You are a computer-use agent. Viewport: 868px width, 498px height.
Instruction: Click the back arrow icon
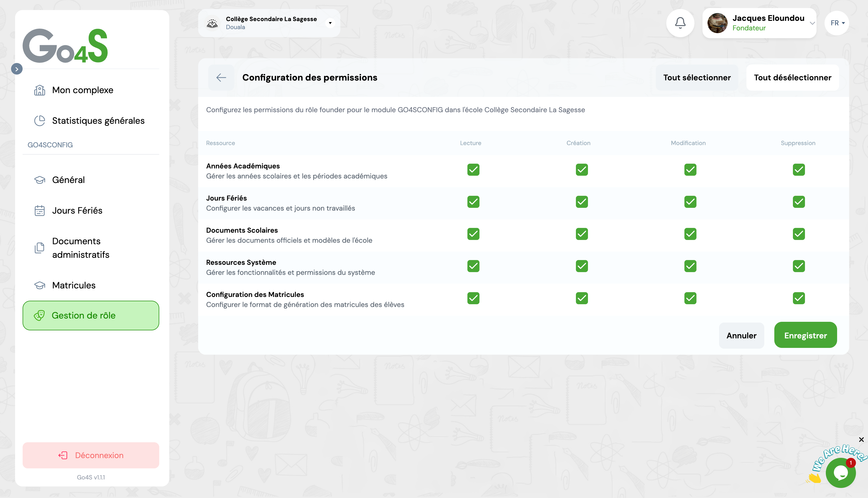(221, 78)
